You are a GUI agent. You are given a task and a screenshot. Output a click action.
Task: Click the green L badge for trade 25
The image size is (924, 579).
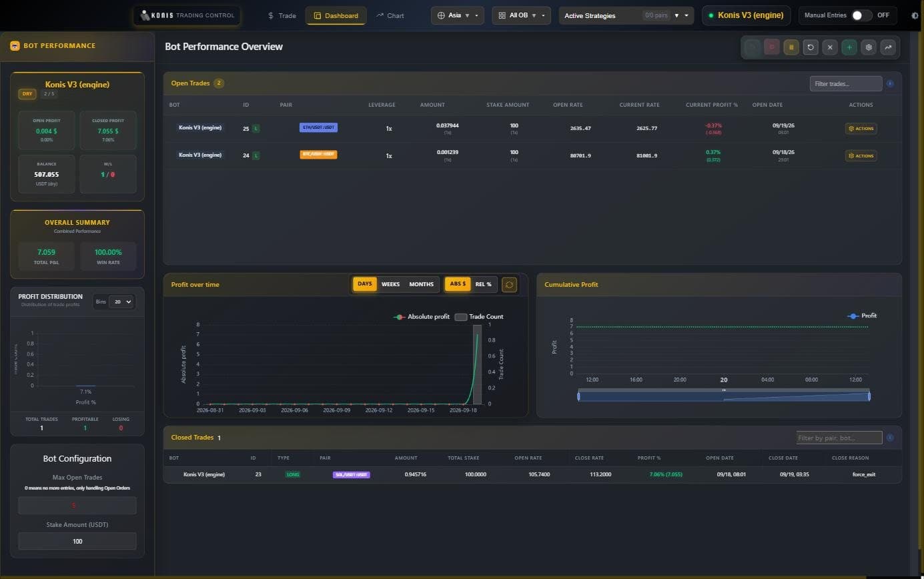[x=256, y=128]
